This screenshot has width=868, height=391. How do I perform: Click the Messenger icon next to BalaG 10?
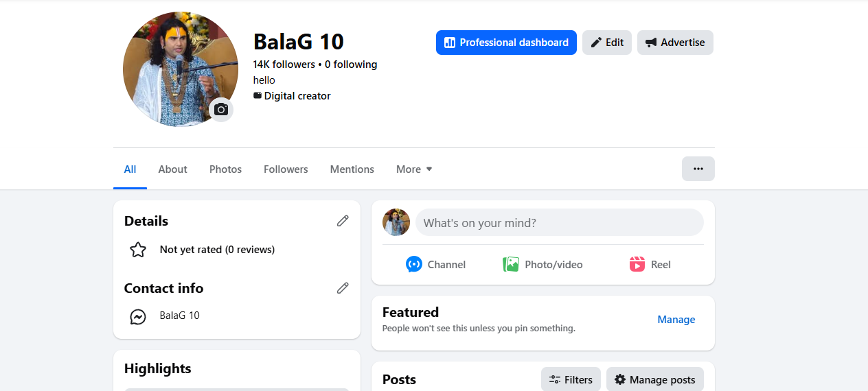click(x=138, y=316)
